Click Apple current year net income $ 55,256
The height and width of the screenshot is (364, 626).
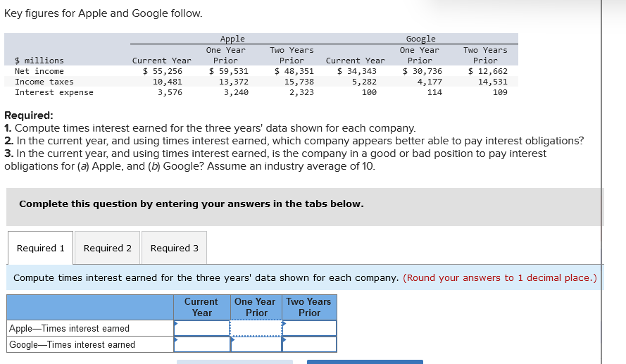pyautogui.click(x=163, y=71)
